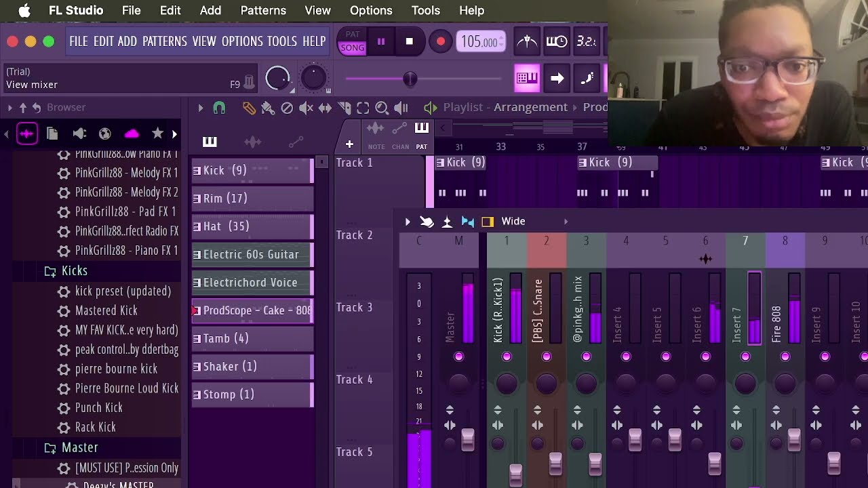Toggle SONG mode playback button

click(x=353, y=47)
